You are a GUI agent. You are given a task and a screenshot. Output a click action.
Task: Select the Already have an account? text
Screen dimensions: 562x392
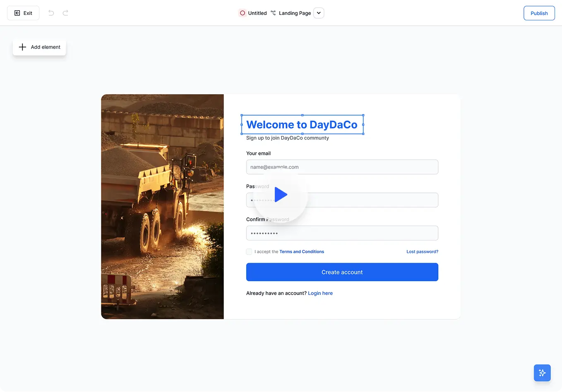click(x=276, y=293)
